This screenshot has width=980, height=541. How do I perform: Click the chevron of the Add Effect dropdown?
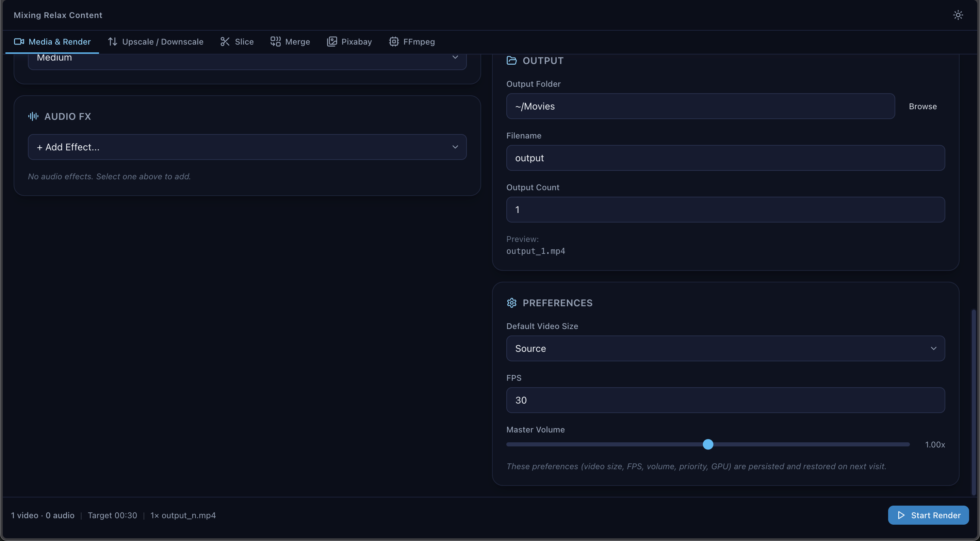tap(455, 147)
